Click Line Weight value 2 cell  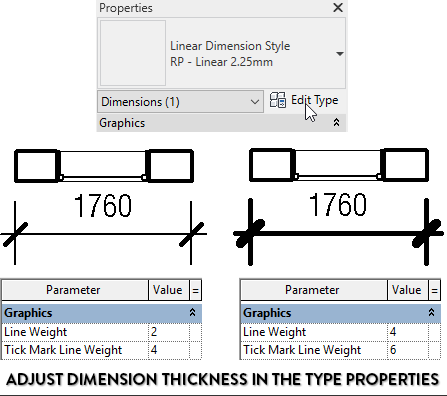(x=169, y=332)
